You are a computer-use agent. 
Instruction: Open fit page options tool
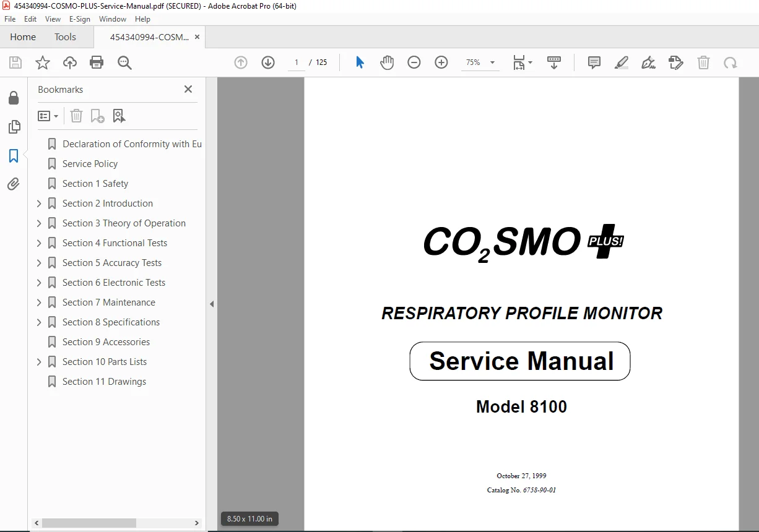522,62
